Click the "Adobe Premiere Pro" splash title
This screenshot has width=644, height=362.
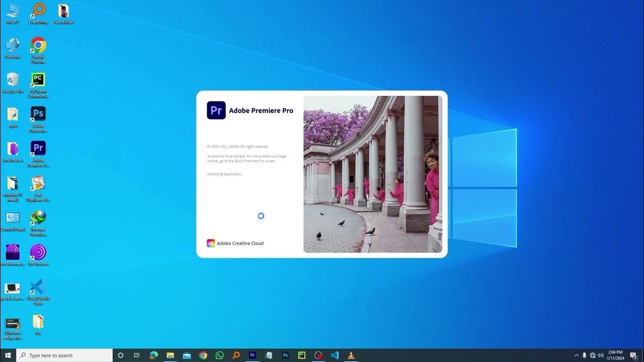coord(261,111)
